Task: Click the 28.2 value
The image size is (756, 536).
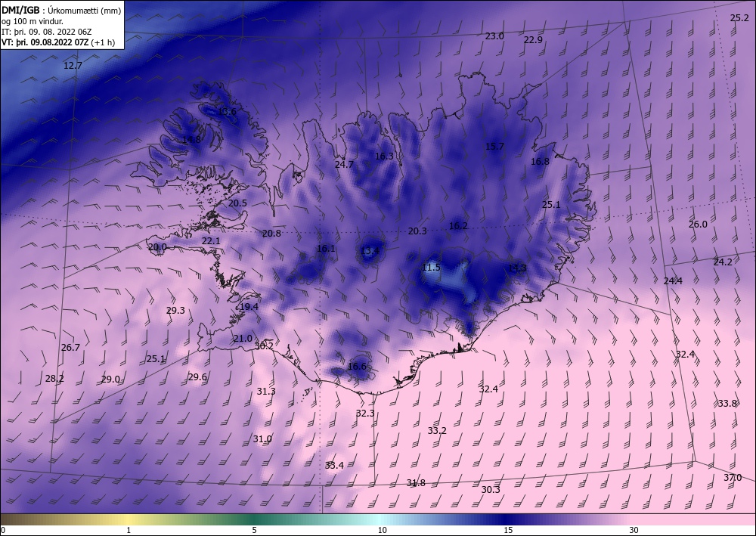Action: 54,379
